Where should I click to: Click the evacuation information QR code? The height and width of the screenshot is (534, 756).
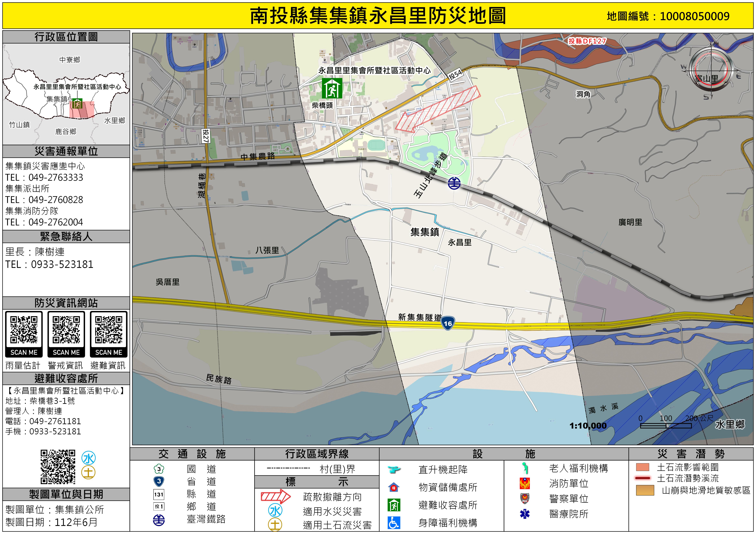(109, 330)
